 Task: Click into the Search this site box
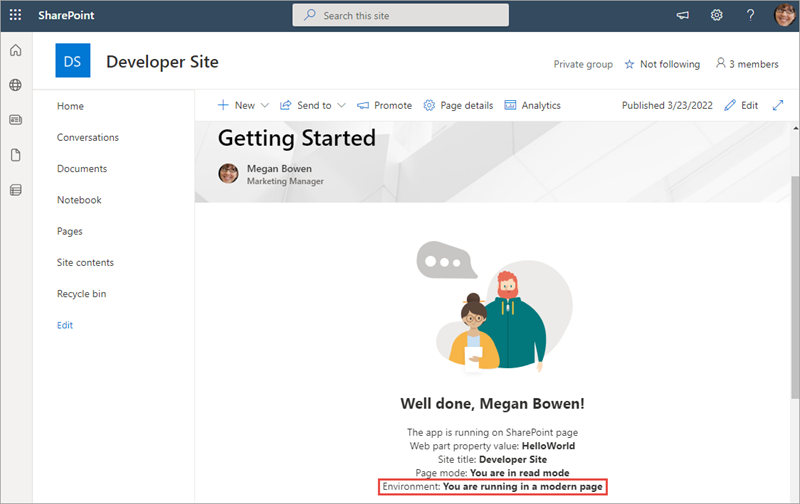401,15
